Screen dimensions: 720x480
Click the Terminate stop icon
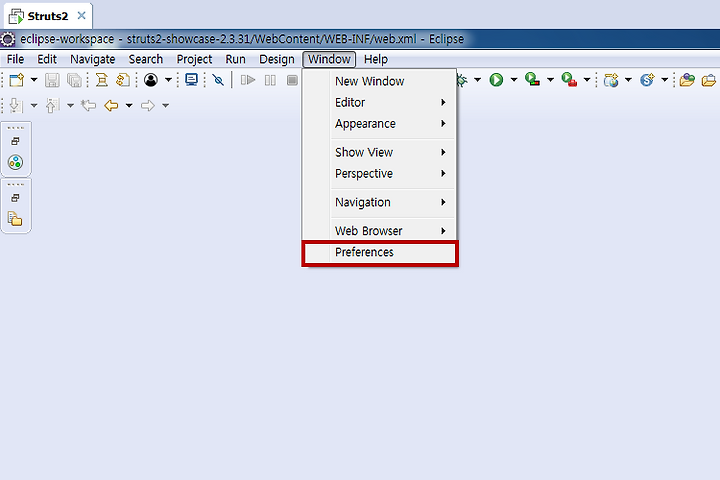[292, 80]
